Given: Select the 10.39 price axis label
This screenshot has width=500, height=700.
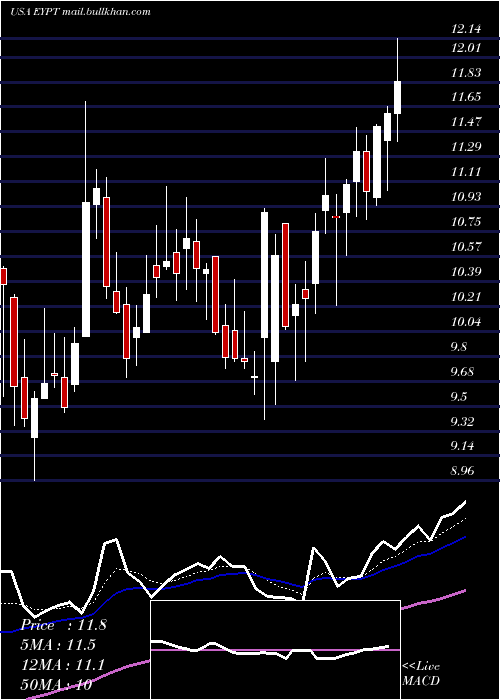Looking at the screenshot, I should point(466,271).
